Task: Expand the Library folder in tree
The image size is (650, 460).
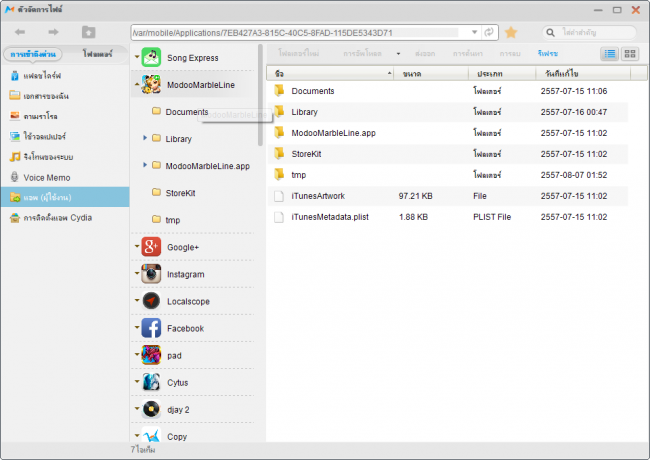Action: (x=145, y=138)
